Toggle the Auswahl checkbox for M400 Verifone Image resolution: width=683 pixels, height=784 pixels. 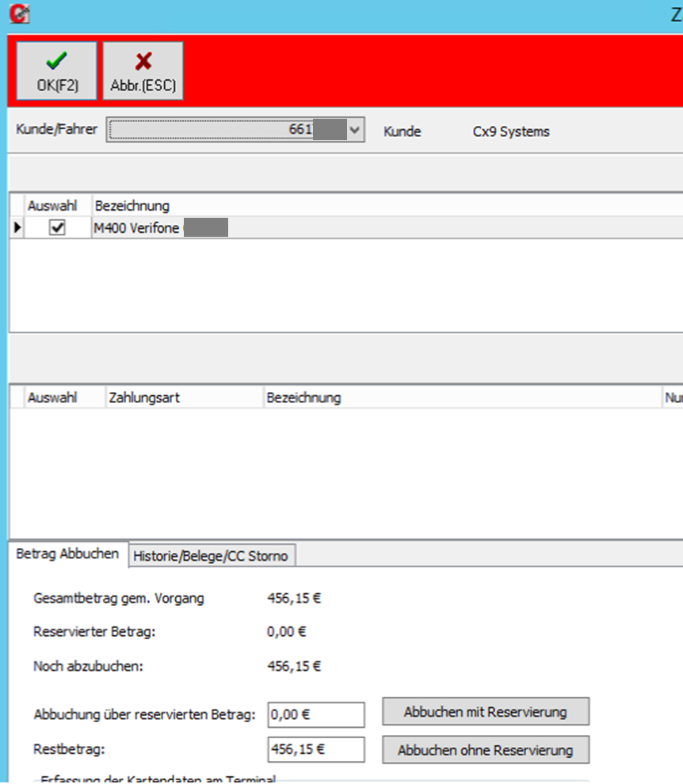tap(57, 228)
